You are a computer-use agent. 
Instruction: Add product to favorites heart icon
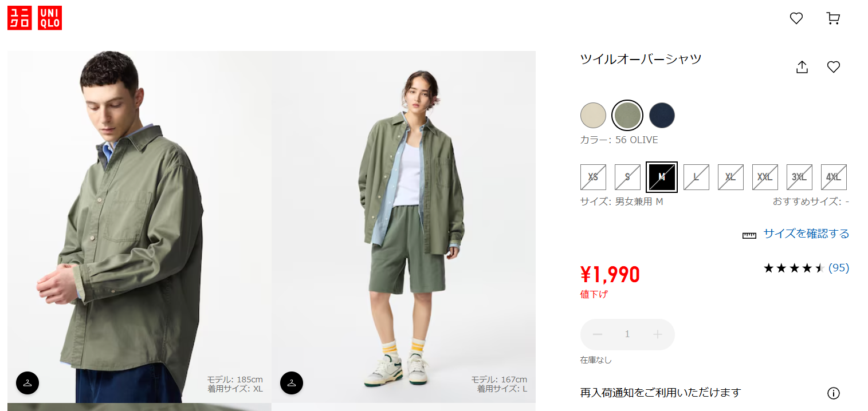pyautogui.click(x=834, y=67)
